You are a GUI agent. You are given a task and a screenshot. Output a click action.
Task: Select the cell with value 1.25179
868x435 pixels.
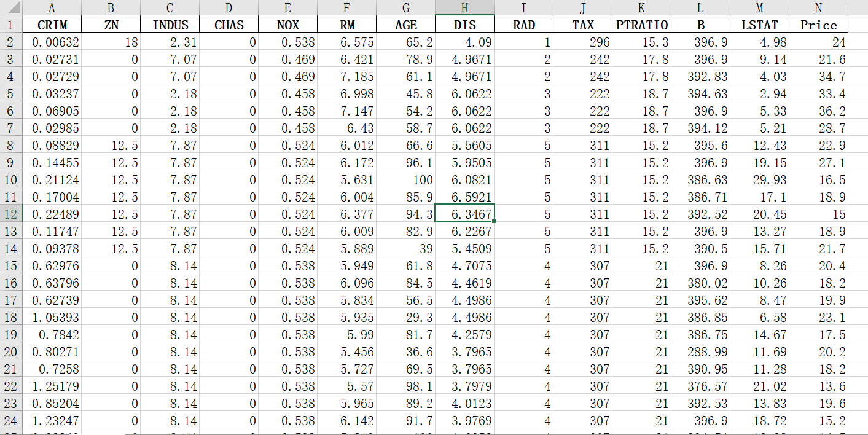click(x=52, y=386)
